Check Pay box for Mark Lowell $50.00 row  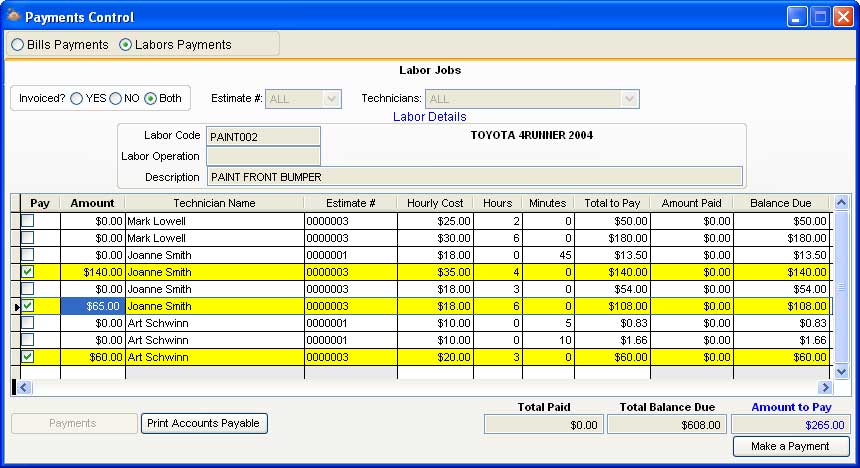27,221
